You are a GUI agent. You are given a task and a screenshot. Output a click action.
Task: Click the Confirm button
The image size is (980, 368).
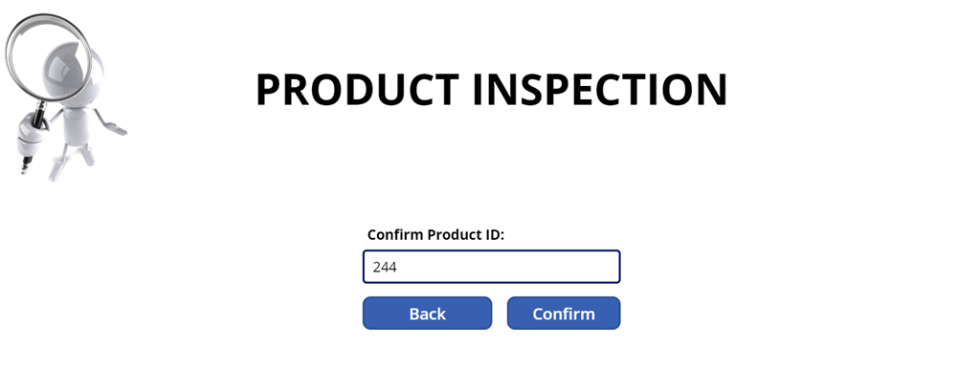pos(563,314)
